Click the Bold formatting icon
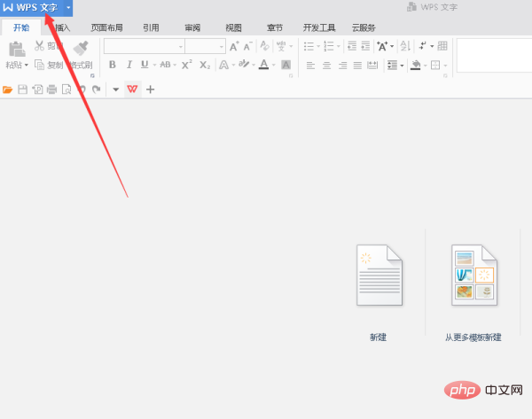 tap(113, 65)
